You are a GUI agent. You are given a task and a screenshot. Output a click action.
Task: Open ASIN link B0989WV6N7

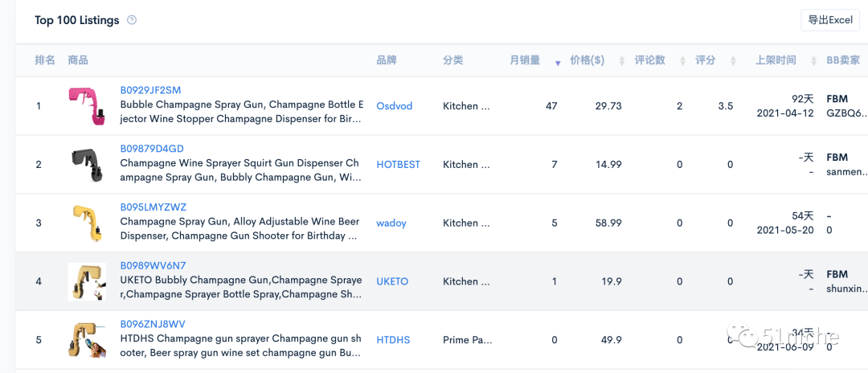[153, 266]
